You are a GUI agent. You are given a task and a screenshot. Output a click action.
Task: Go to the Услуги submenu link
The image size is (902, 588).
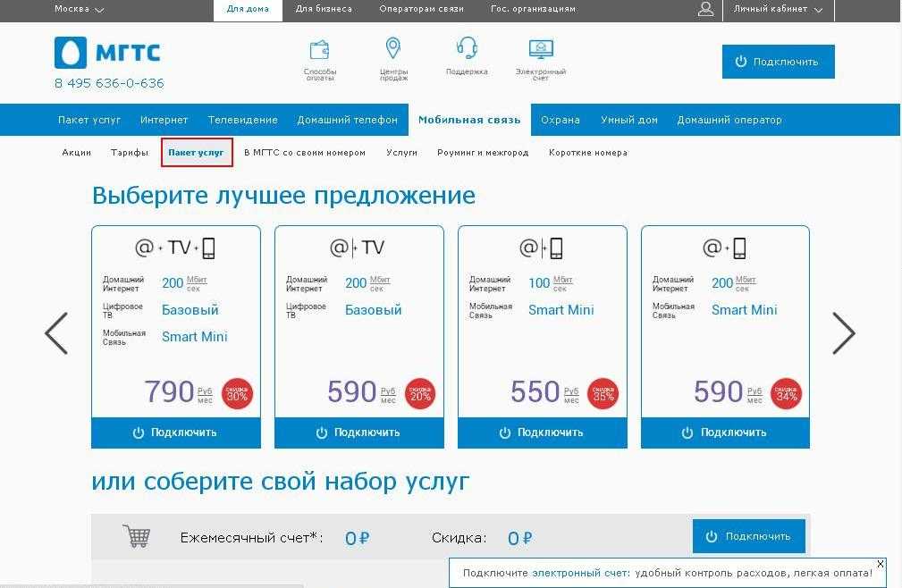[x=401, y=153]
